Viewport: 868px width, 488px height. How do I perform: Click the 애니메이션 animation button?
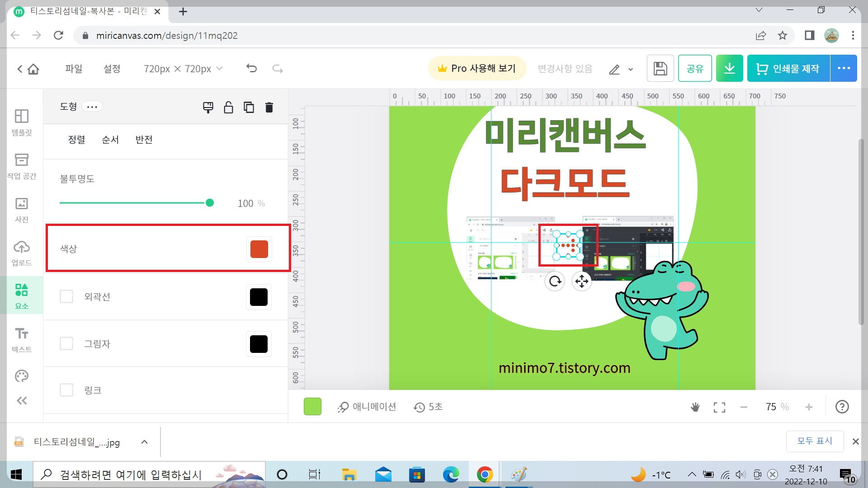point(367,407)
